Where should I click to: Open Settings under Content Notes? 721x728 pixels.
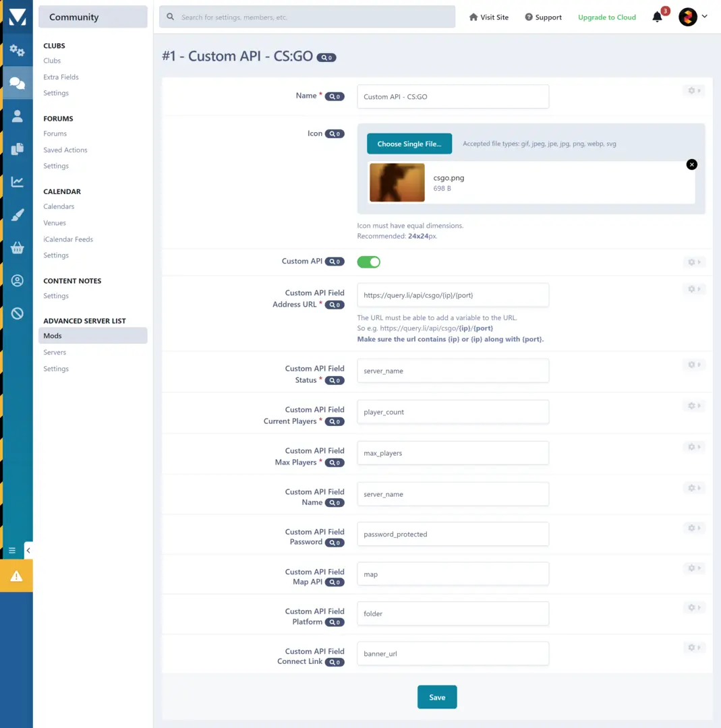point(56,296)
